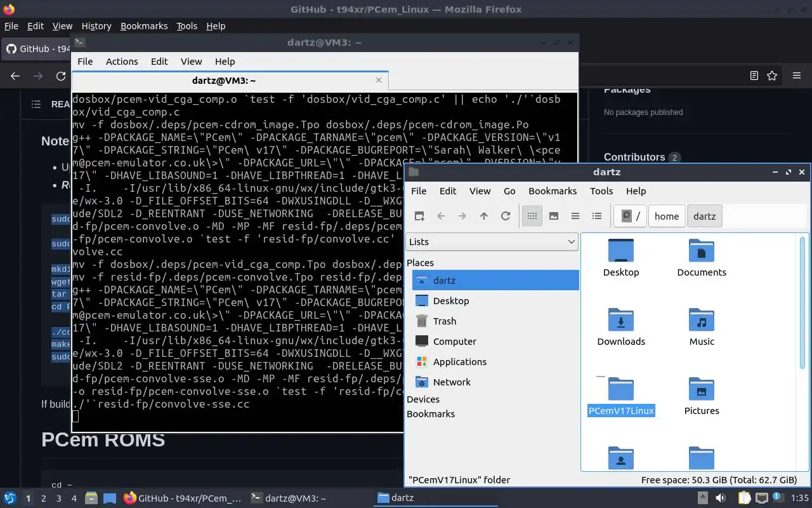The image size is (812, 508).
Task: Open removable media eject tray icon
Action: [x=703, y=498]
